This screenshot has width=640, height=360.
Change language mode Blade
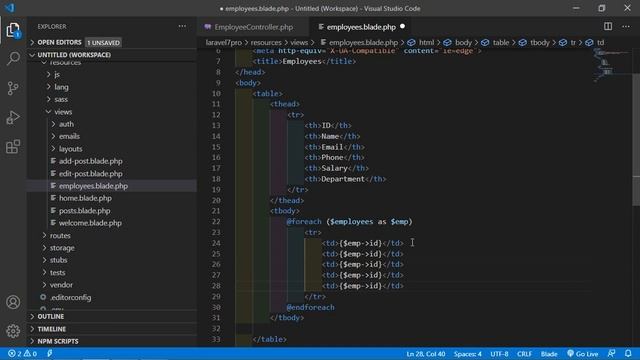pos(549,354)
